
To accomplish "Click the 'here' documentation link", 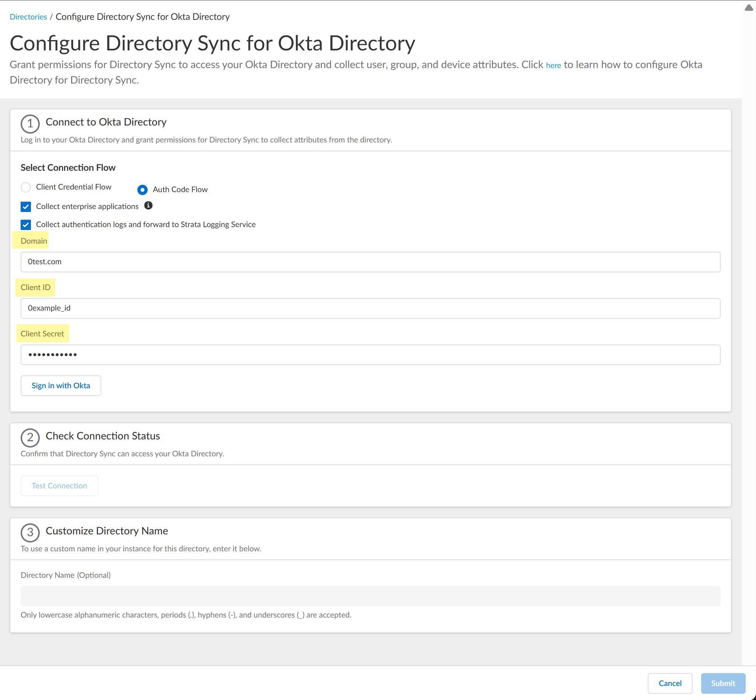I will click(x=553, y=66).
